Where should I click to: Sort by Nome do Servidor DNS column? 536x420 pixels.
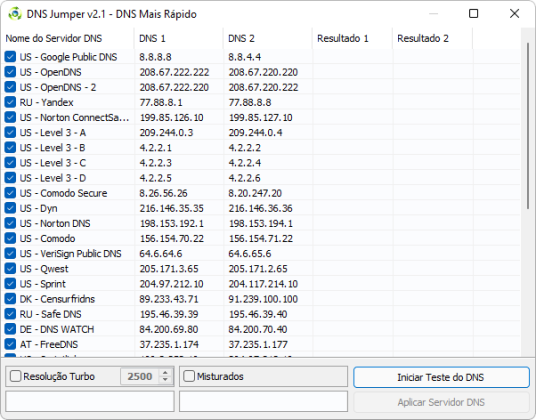point(68,38)
